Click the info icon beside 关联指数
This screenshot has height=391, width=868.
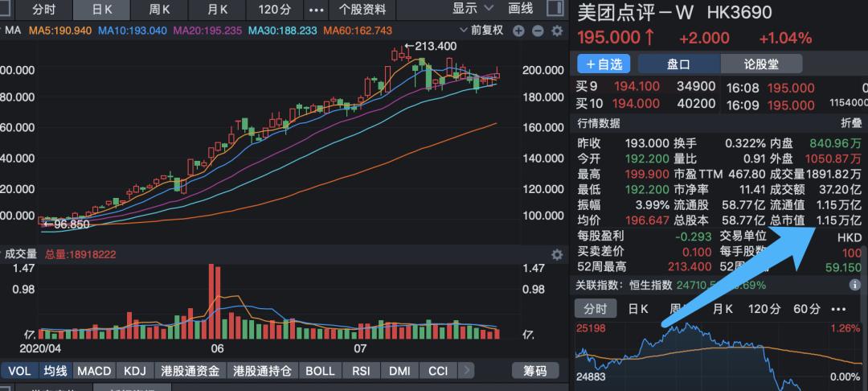854,286
